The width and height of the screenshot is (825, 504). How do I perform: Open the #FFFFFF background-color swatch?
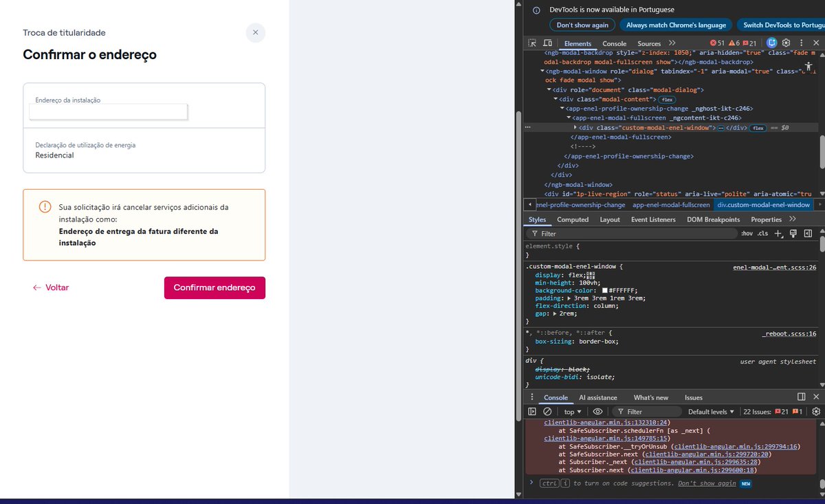click(605, 291)
